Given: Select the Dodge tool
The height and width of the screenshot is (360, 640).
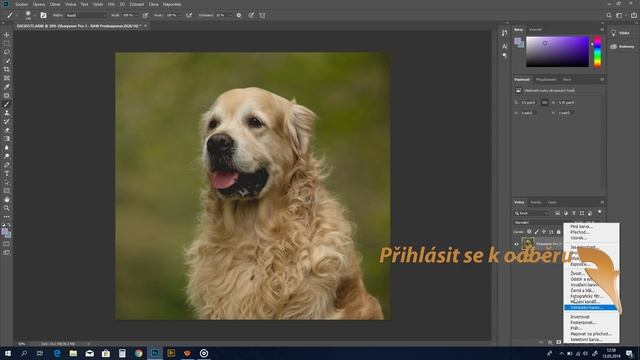Looking at the screenshot, I should coord(7,156).
